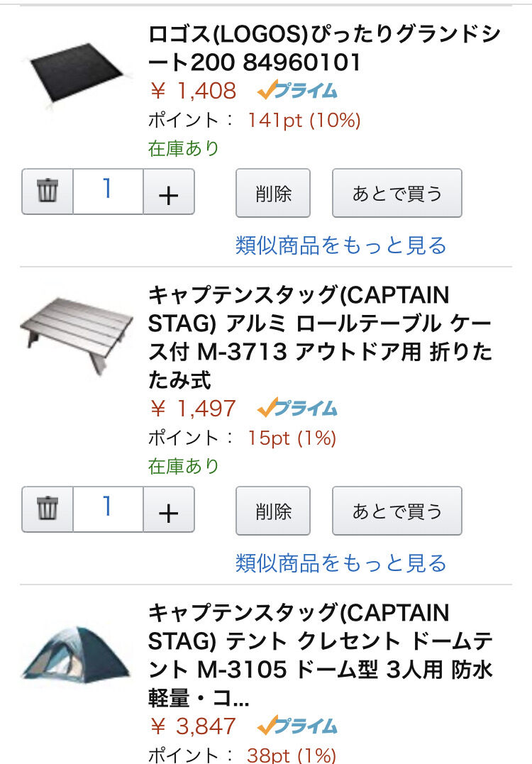532x764 pixels.
Task: Tap black ground sheet product thumbnail
Action: (x=78, y=75)
